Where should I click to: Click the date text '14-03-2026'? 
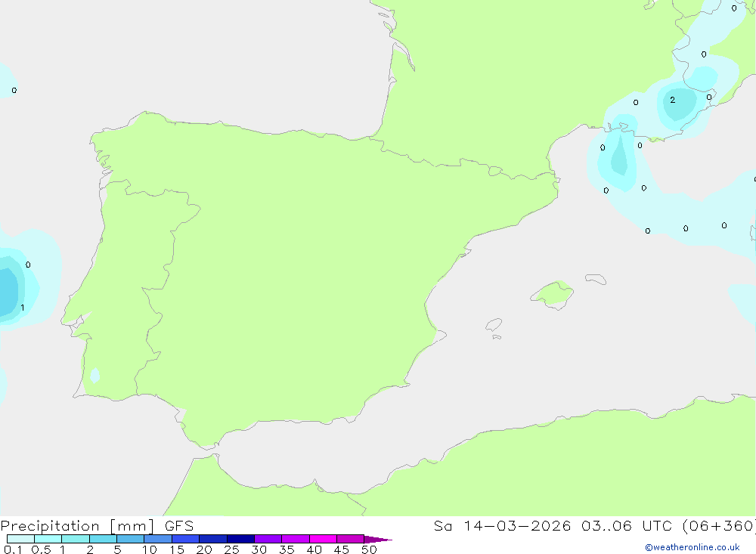pos(517,525)
